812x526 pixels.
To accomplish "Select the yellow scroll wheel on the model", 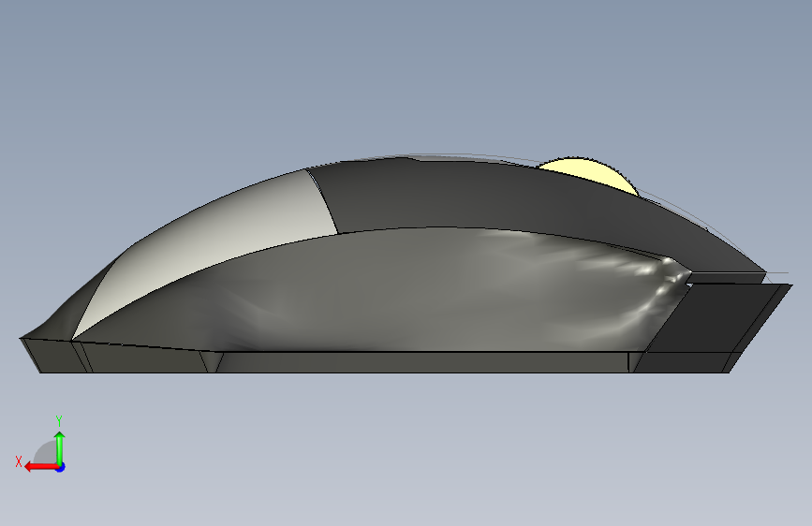I will [x=590, y=172].
